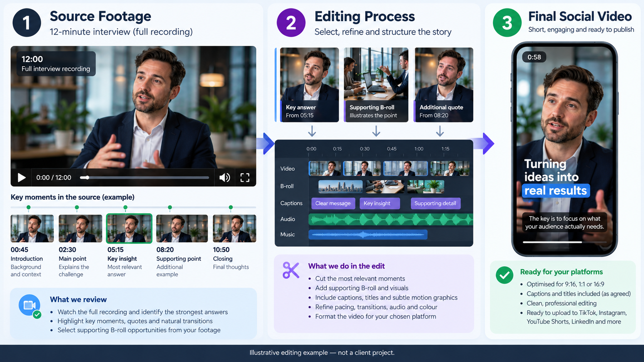Click the 0:58 duration badge on the phone
Image resolution: width=644 pixels, height=362 pixels.
click(534, 57)
